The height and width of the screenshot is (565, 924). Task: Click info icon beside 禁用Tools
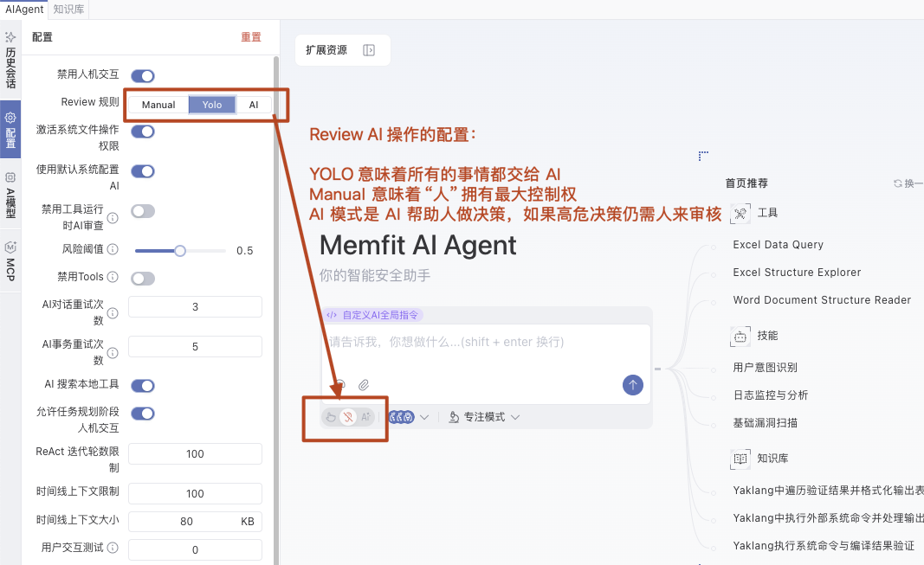[113, 277]
